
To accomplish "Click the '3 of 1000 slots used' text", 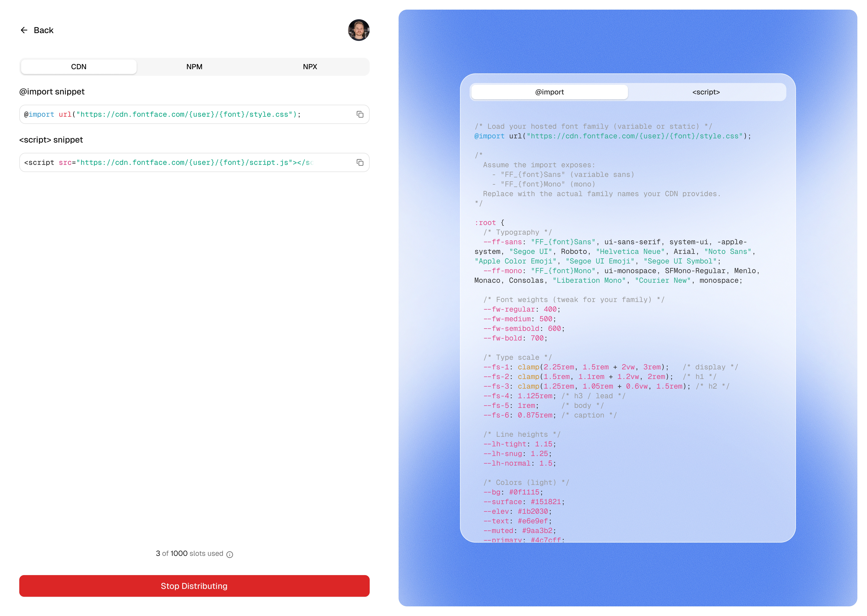I will click(189, 553).
